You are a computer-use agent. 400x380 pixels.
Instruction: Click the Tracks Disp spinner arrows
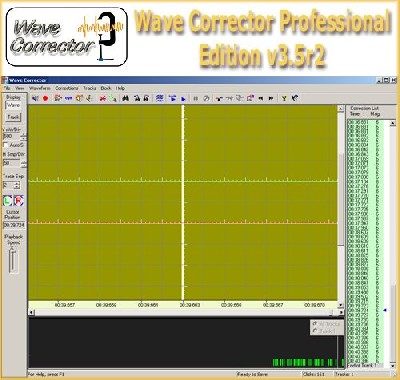17,185
